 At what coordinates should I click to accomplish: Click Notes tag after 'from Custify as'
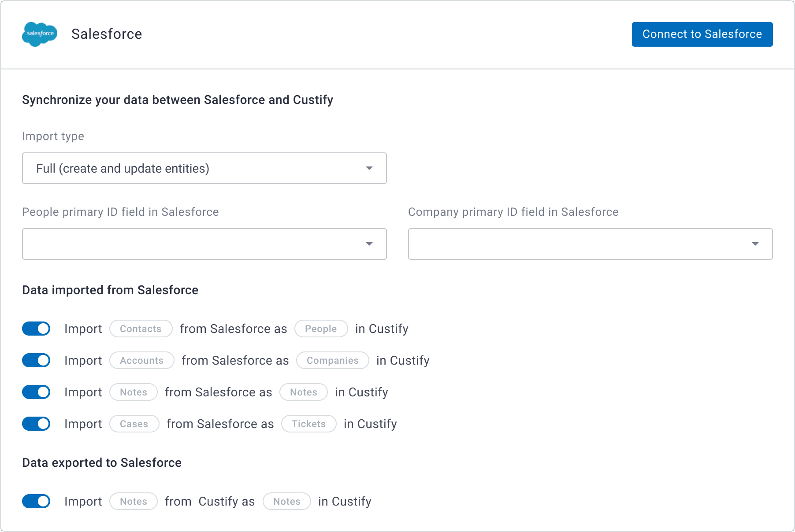tap(286, 501)
